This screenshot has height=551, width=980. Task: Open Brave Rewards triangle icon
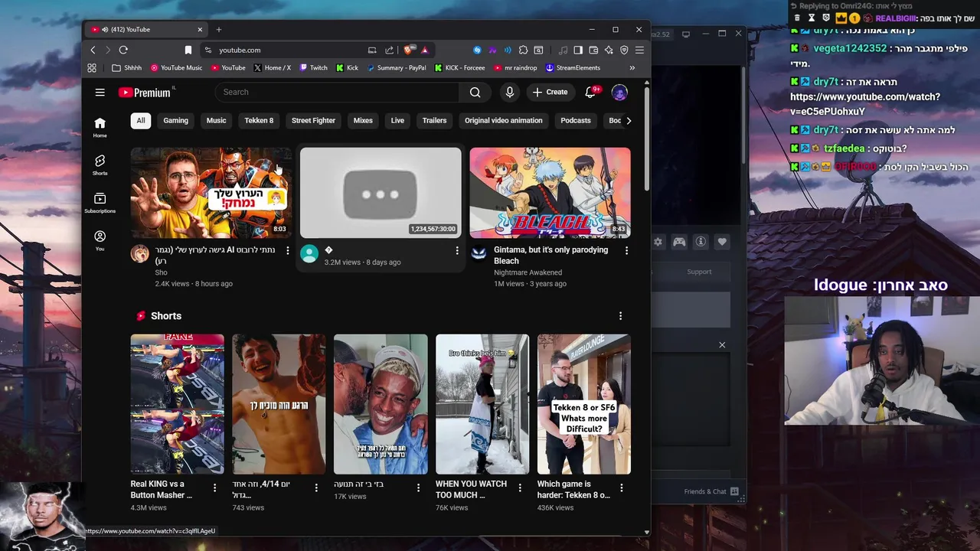click(424, 50)
